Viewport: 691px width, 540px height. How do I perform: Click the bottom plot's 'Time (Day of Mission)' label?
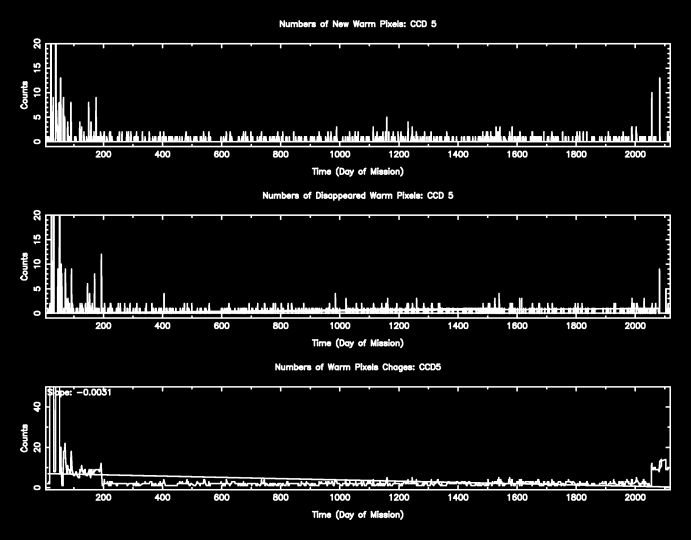pyautogui.click(x=358, y=515)
